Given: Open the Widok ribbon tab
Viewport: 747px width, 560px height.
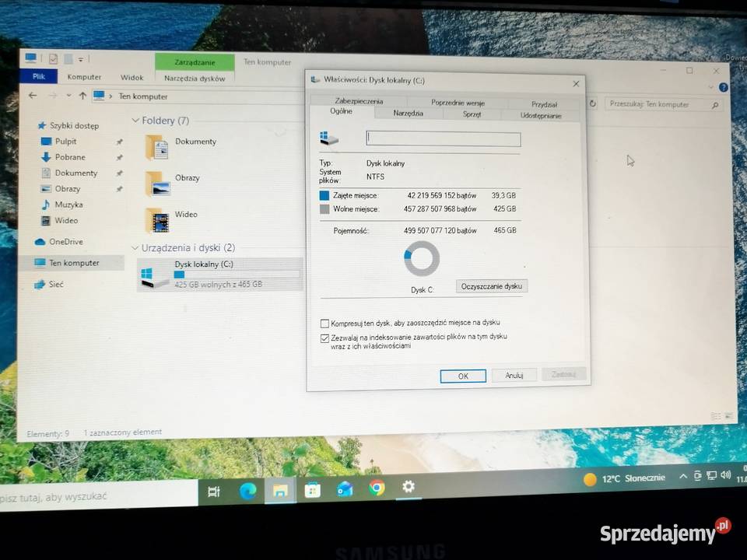Looking at the screenshot, I should tap(132, 77).
